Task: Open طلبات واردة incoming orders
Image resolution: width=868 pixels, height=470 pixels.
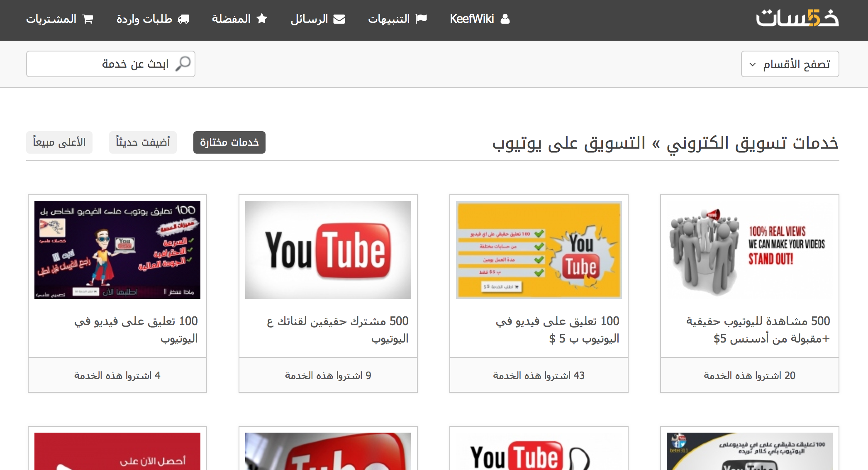Action: (153, 19)
